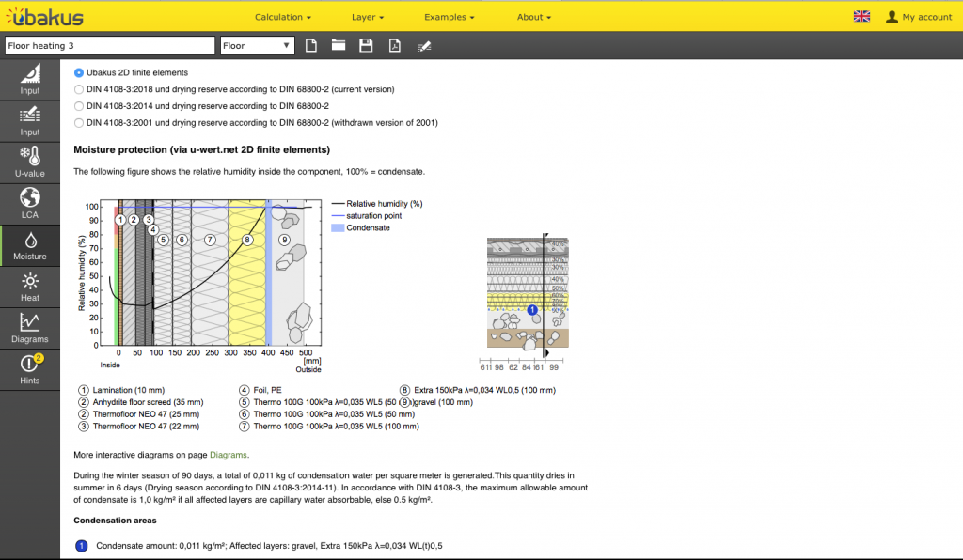963x560 pixels.
Task: Open the U-value thermometer panel
Action: (30, 162)
